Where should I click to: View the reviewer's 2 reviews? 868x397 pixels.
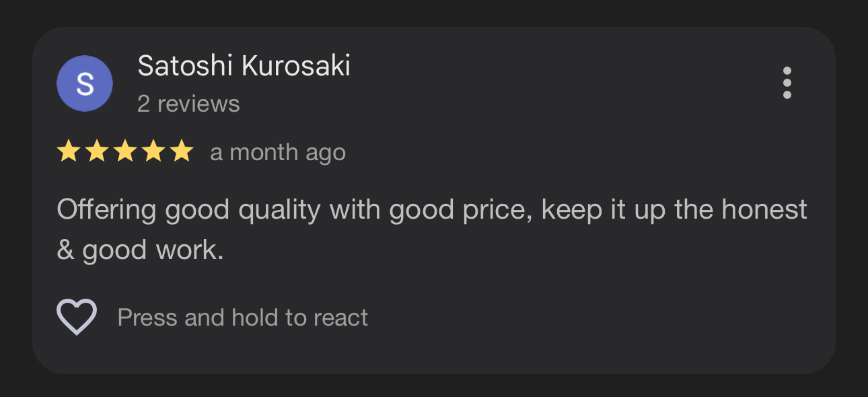pyautogui.click(x=188, y=104)
